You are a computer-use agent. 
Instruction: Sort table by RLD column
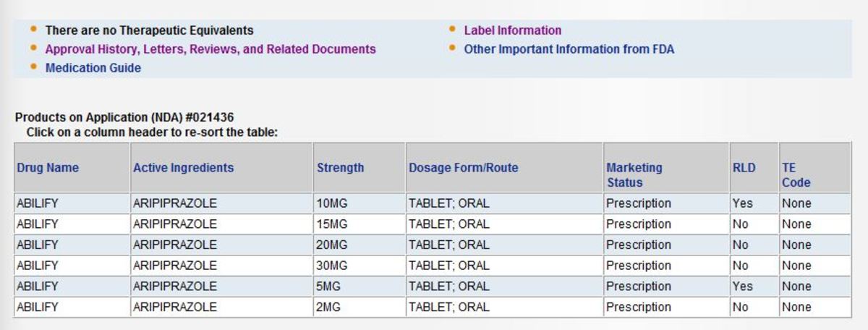[744, 168]
